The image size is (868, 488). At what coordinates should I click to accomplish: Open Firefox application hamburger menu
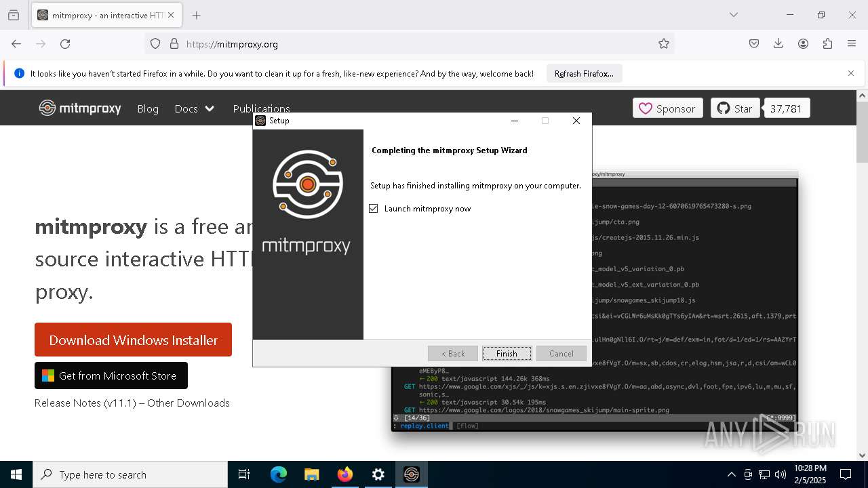(852, 43)
